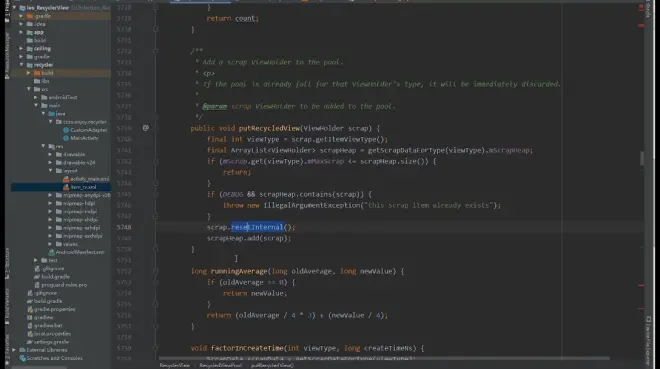Expand the External Libraries node
The height and width of the screenshot is (369, 660).
click(x=14, y=350)
